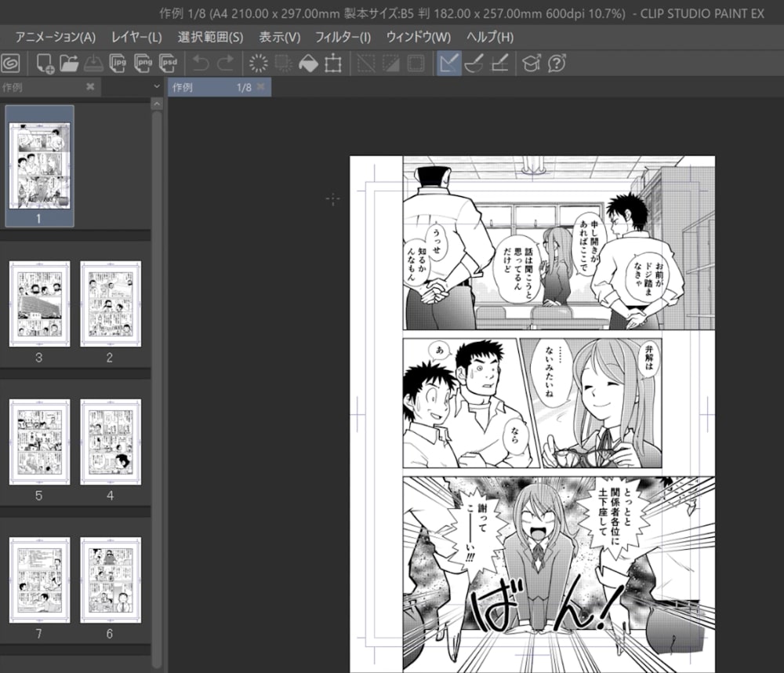Export as png icon
The height and width of the screenshot is (673, 784).
coord(143,64)
